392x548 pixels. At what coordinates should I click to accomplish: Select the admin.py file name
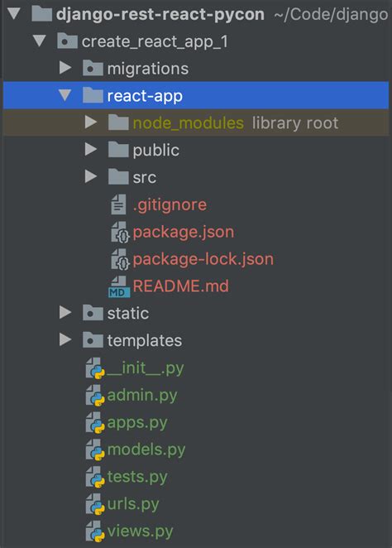(142, 396)
